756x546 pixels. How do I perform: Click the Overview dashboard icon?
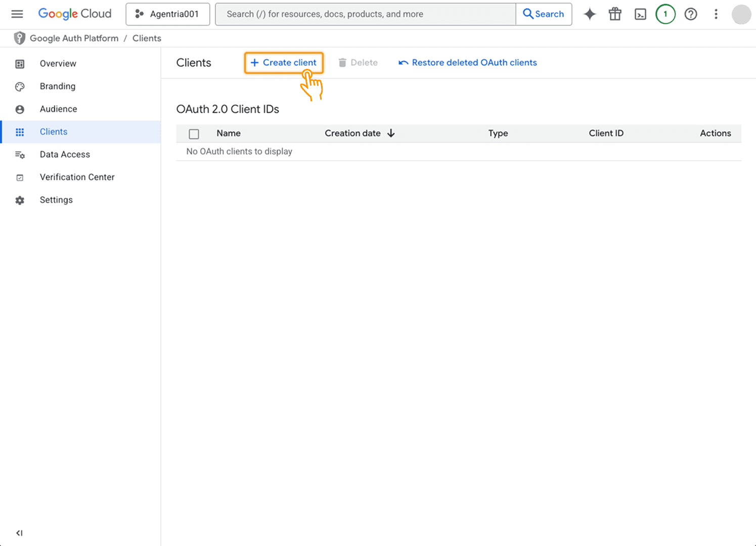[20, 64]
